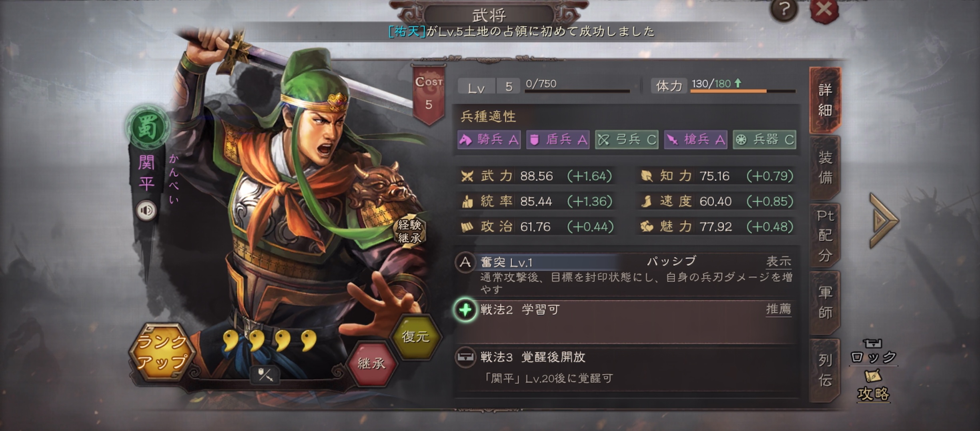Click the 戦法3 locked chest icon
This screenshot has height=431, width=980.
coord(465,357)
